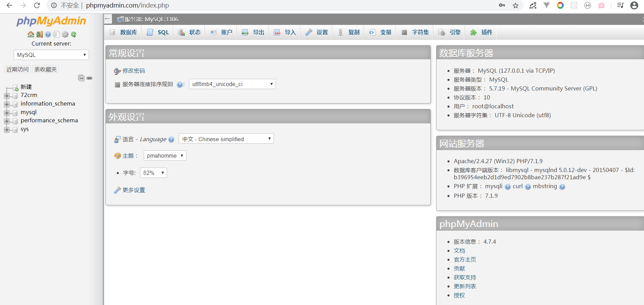Click the phpMyAdmin logo
Viewport: 644px width, 305px height.
51,21
